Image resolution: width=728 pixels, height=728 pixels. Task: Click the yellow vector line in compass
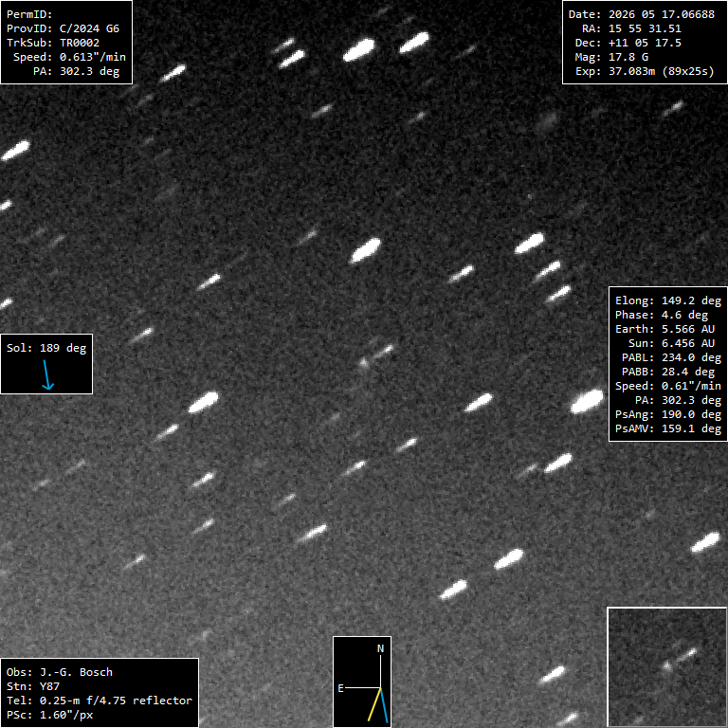tap(374, 705)
